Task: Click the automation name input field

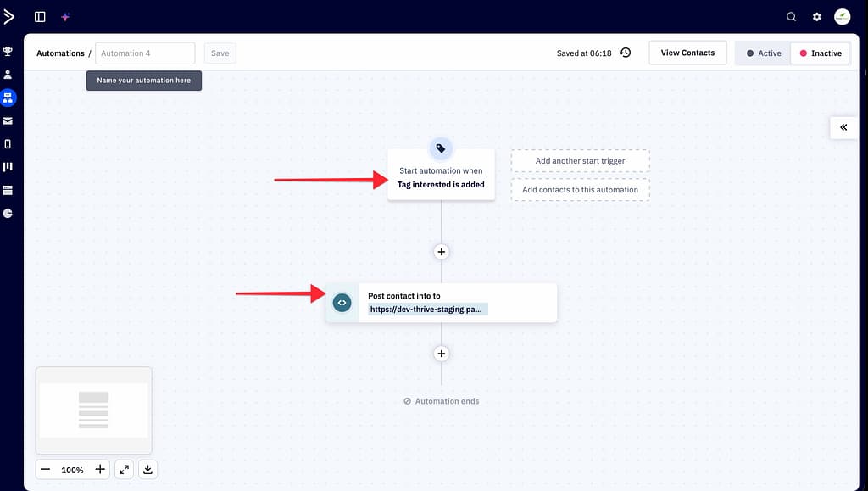Action: (145, 53)
